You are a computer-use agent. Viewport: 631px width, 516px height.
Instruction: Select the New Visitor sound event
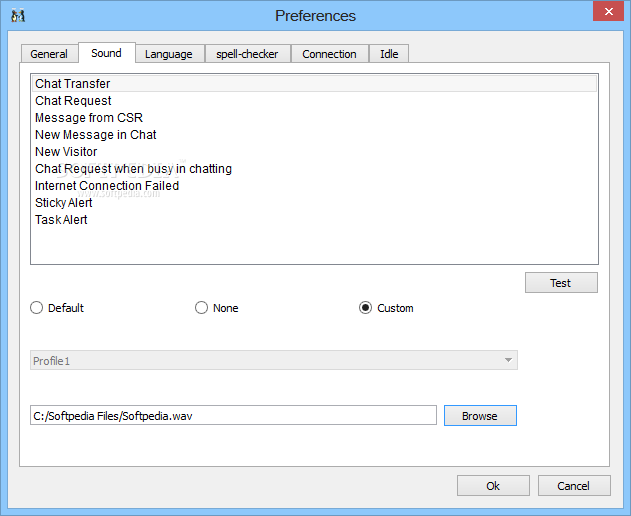pos(314,151)
